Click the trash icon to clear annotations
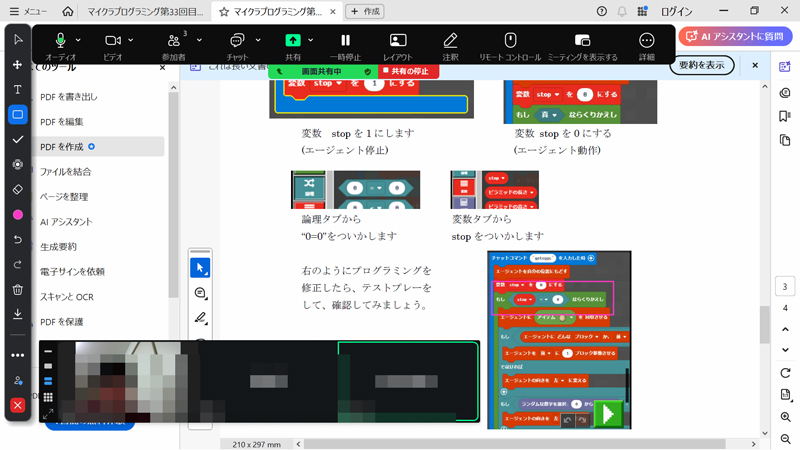The image size is (800, 450). [17, 290]
